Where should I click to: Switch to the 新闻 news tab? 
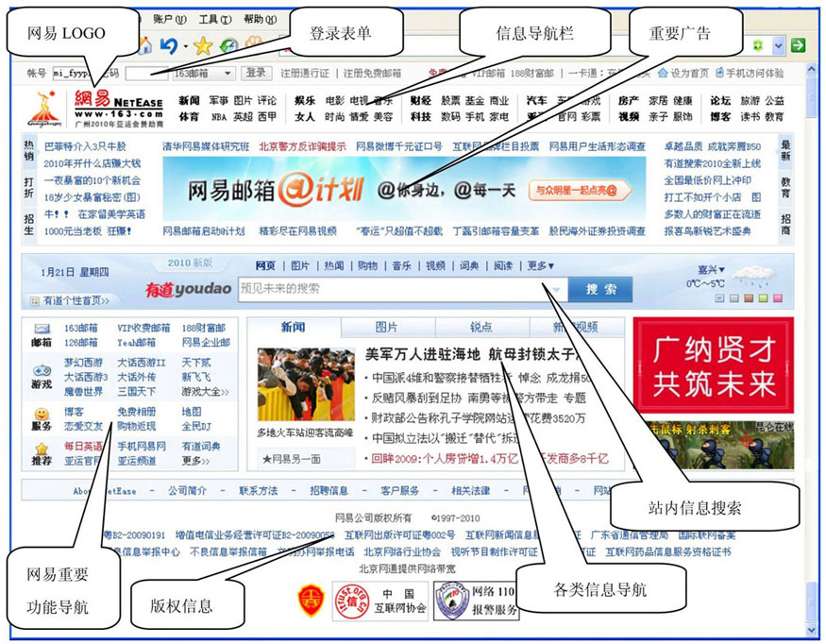293,328
